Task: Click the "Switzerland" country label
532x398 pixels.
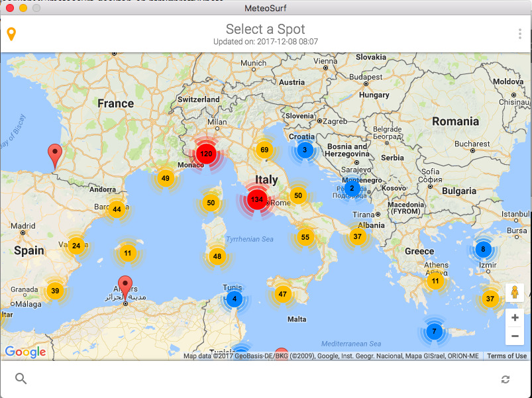Action: pyautogui.click(x=199, y=99)
